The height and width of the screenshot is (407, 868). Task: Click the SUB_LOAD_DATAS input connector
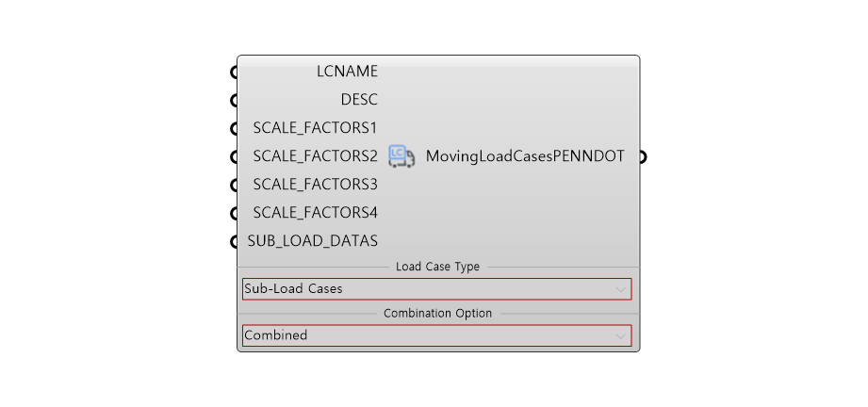point(234,241)
